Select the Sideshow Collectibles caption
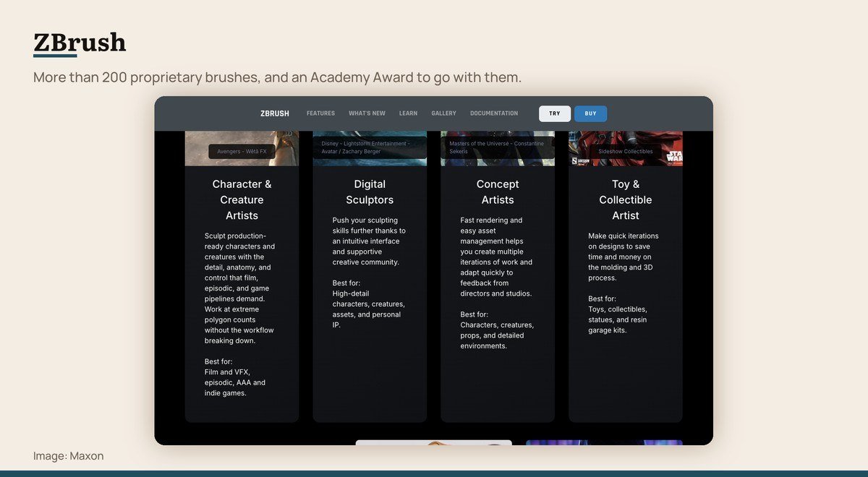The image size is (868, 477). (x=626, y=152)
